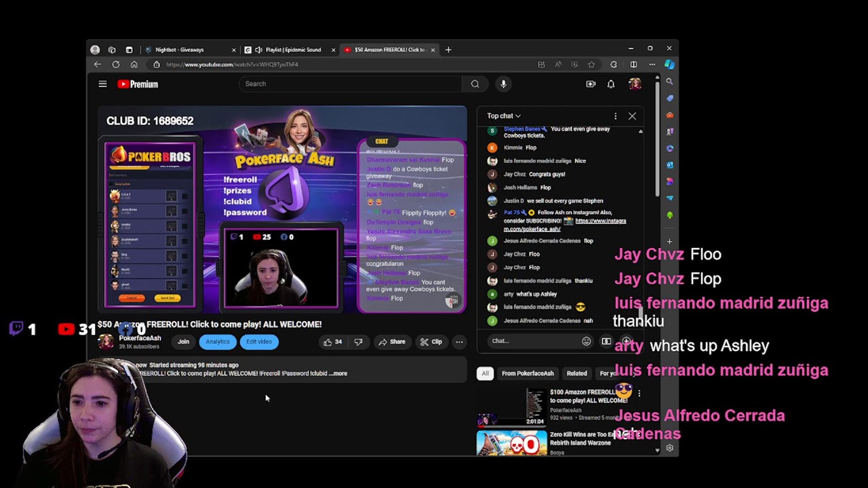
Task: Expand the video description with ...more
Action: pyautogui.click(x=338, y=373)
